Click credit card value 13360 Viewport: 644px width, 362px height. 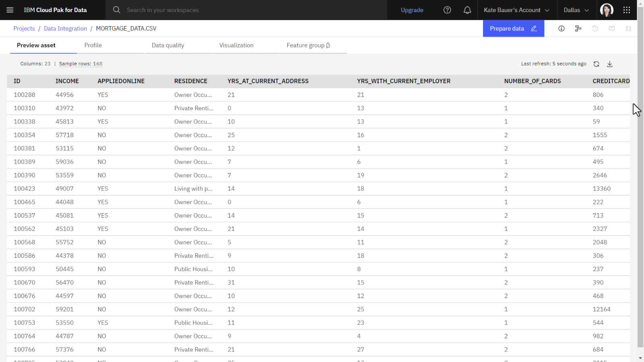pyautogui.click(x=602, y=189)
